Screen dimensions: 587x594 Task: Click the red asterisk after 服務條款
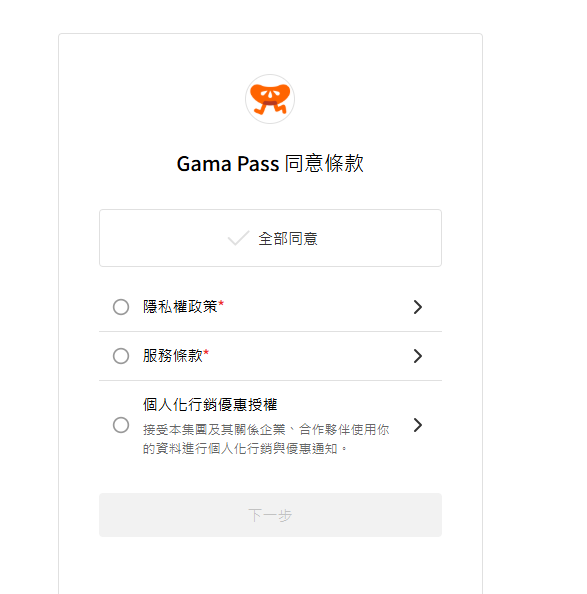tap(206, 353)
